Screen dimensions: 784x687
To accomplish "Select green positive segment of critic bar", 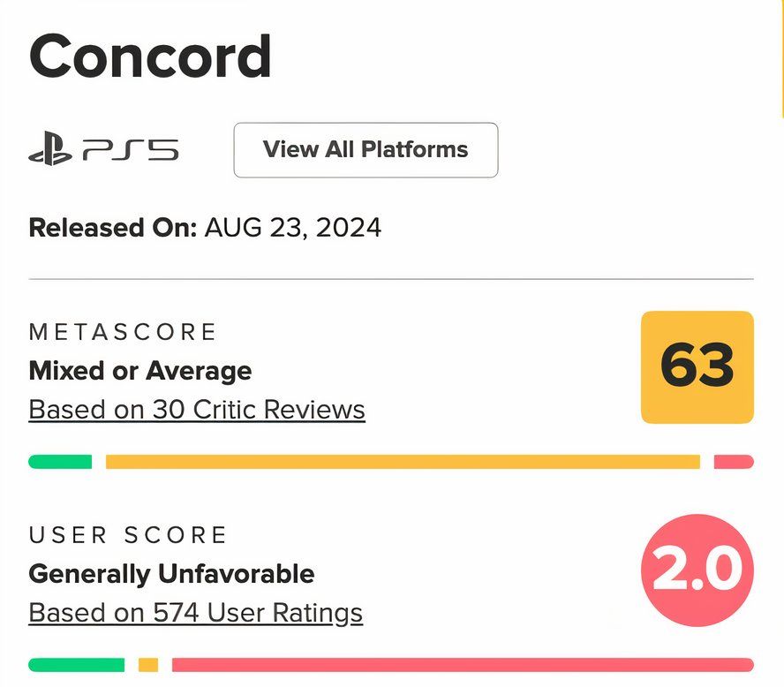I will (60, 462).
